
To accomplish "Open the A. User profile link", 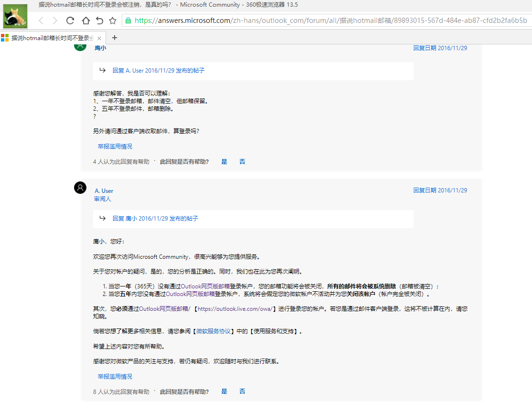I will click(104, 191).
